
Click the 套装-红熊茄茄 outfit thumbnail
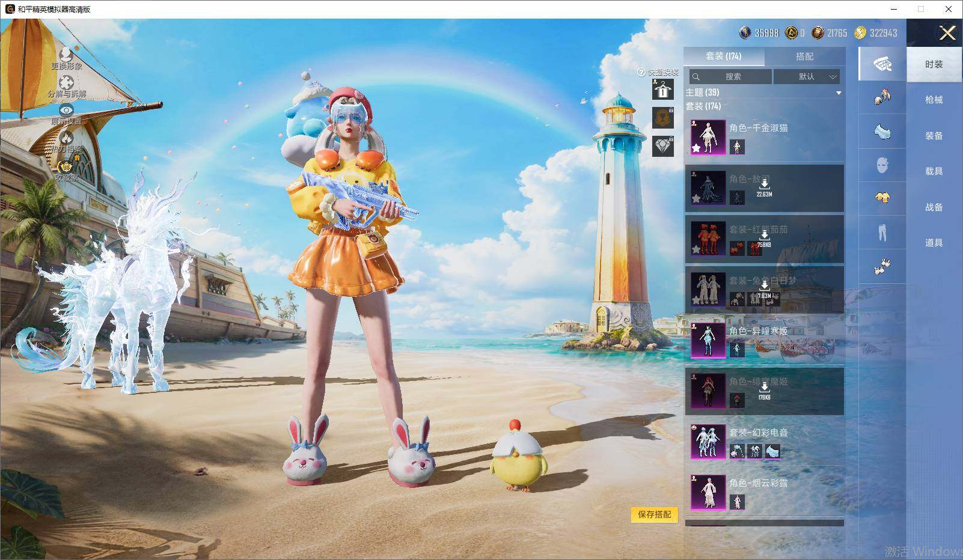tap(708, 239)
